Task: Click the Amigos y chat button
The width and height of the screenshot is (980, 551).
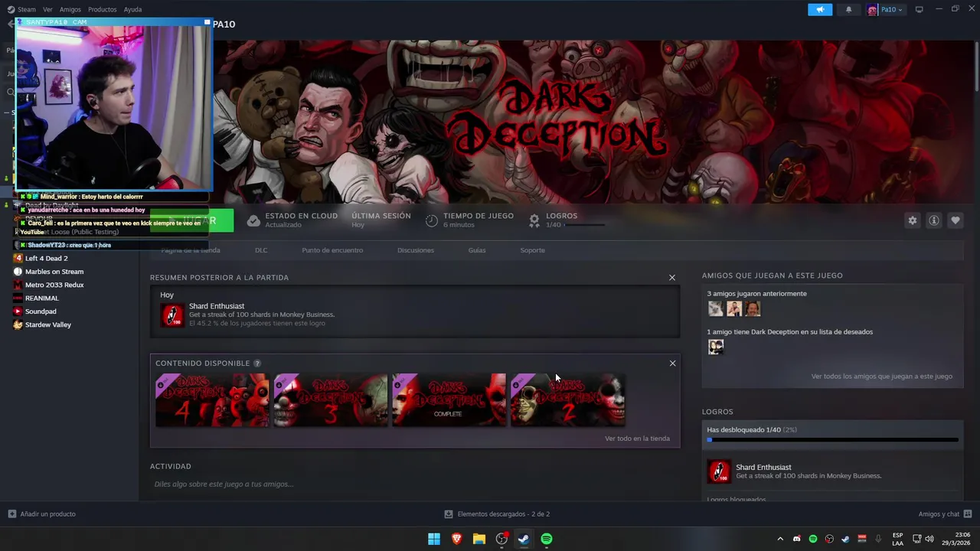Action: [x=945, y=514]
